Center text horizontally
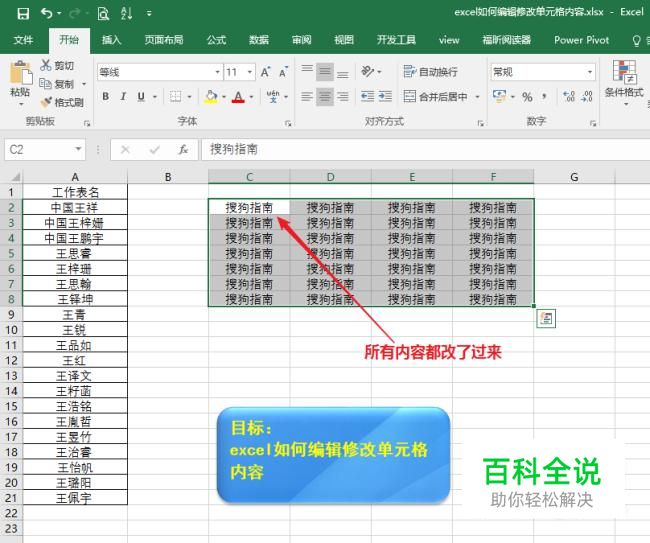The width and height of the screenshot is (650, 543). [x=325, y=97]
